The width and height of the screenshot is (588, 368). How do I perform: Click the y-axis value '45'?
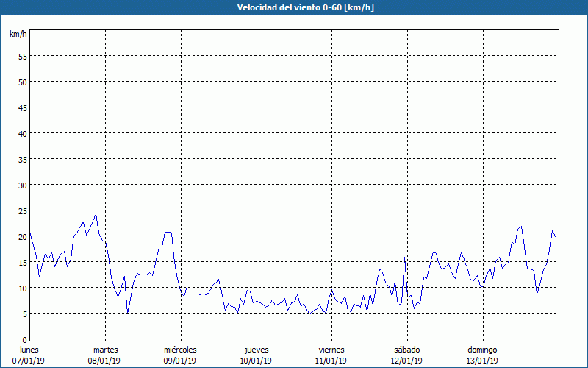[23, 107]
